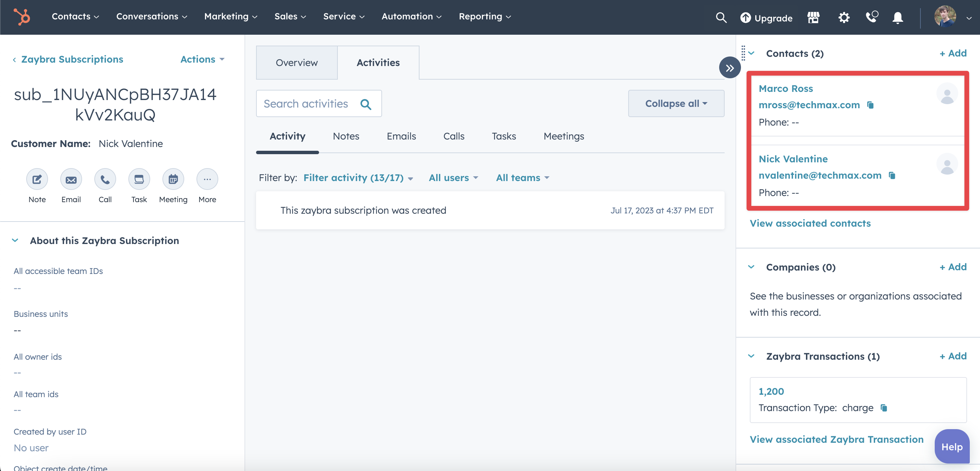980x471 pixels.
Task: Open the Marketplace storefront icon
Action: (x=813, y=17)
